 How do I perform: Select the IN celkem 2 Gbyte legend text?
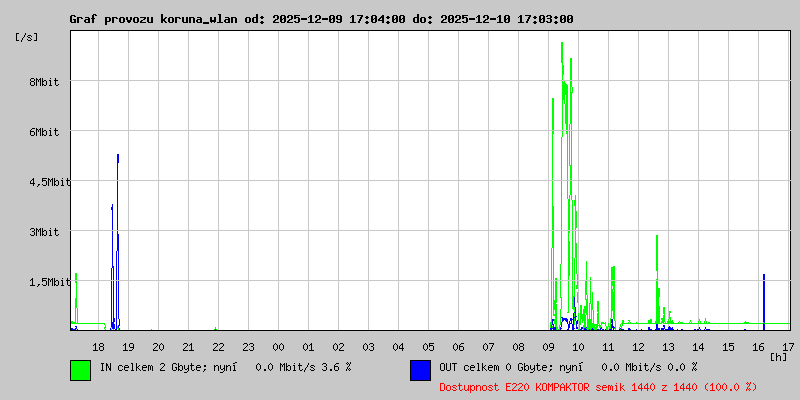pos(226,367)
